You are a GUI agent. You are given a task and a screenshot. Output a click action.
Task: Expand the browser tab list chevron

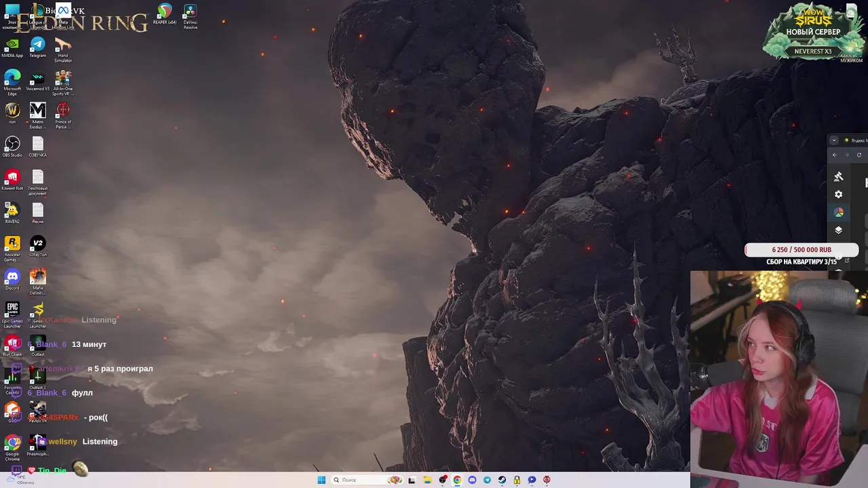pyautogui.click(x=834, y=140)
